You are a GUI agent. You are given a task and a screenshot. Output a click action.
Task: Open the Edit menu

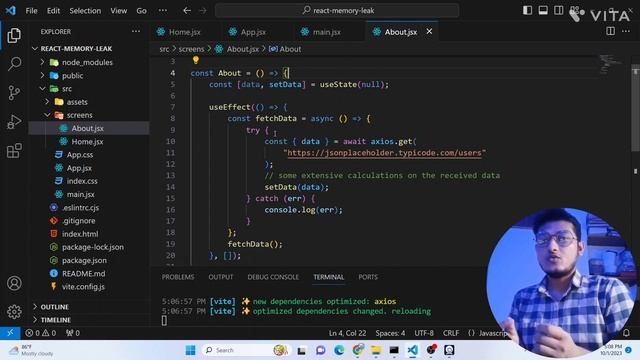coord(53,11)
